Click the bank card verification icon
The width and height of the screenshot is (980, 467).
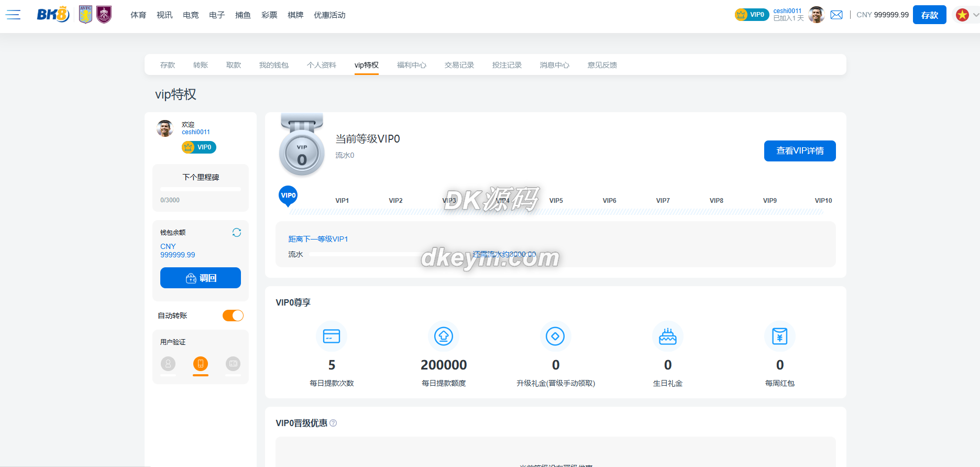pyautogui.click(x=233, y=363)
